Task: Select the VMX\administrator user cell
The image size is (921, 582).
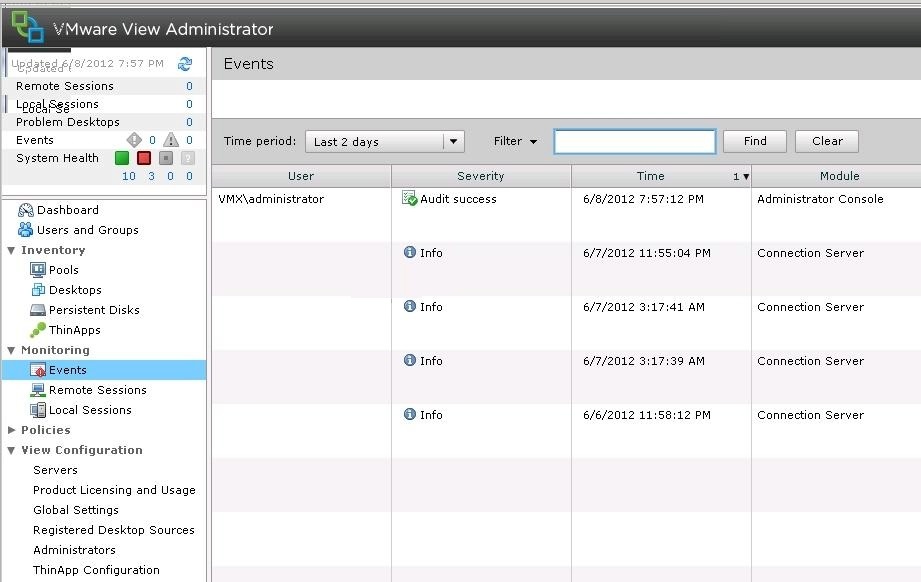Action: (271, 199)
